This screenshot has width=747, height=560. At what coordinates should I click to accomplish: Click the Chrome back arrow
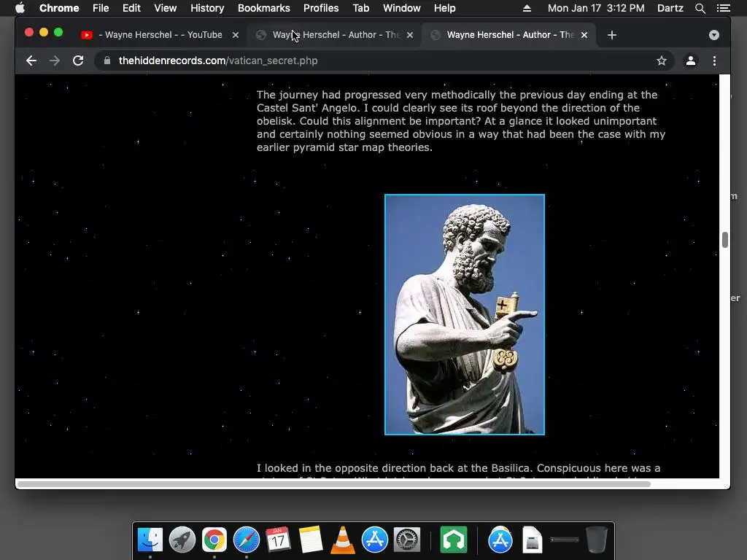point(31,61)
